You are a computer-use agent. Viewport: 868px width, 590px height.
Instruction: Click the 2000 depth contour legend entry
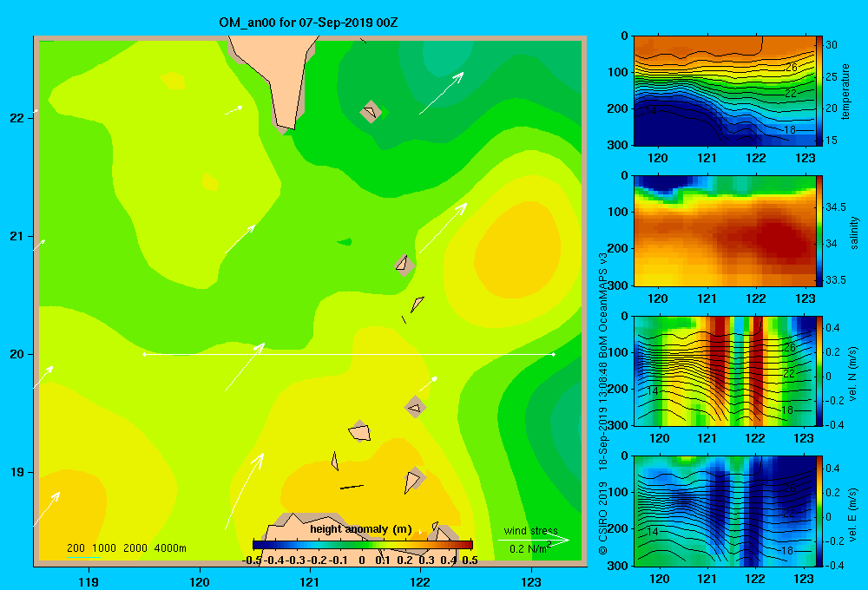pyautogui.click(x=135, y=548)
